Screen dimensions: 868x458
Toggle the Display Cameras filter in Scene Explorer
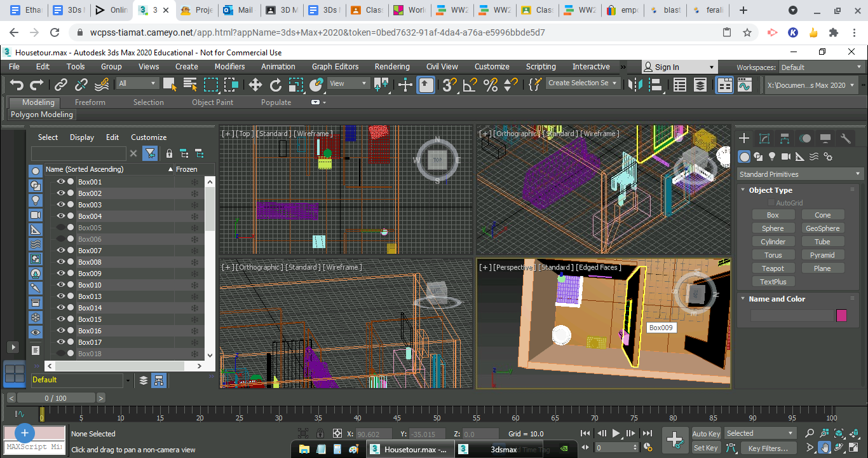36,214
